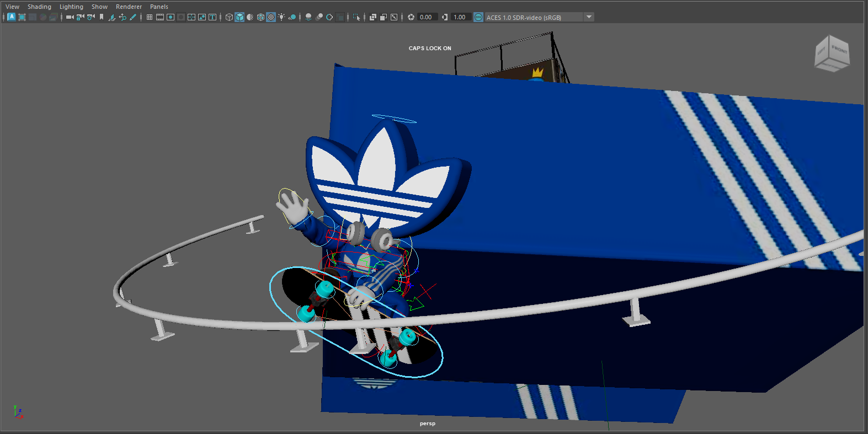Toggle the Film Gate icon

tap(160, 17)
